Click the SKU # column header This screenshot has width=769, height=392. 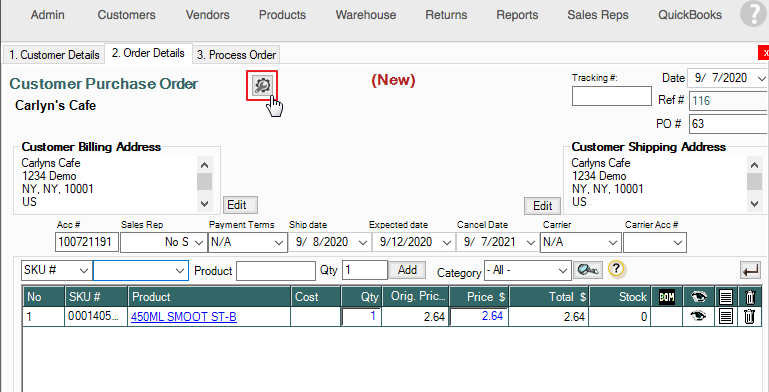click(96, 297)
